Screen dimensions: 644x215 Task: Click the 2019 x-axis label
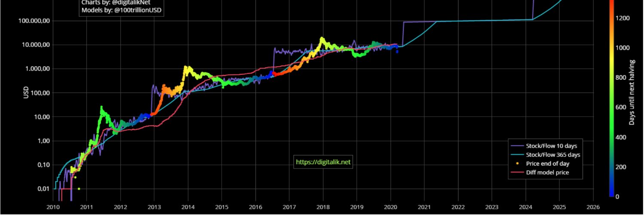pos(356,208)
